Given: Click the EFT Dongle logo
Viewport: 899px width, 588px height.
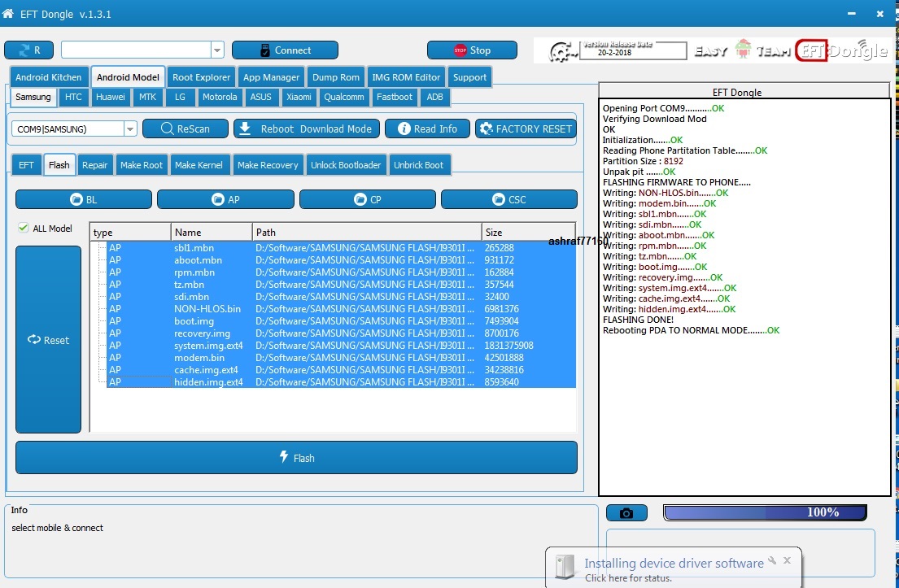Looking at the screenshot, I should 842,51.
